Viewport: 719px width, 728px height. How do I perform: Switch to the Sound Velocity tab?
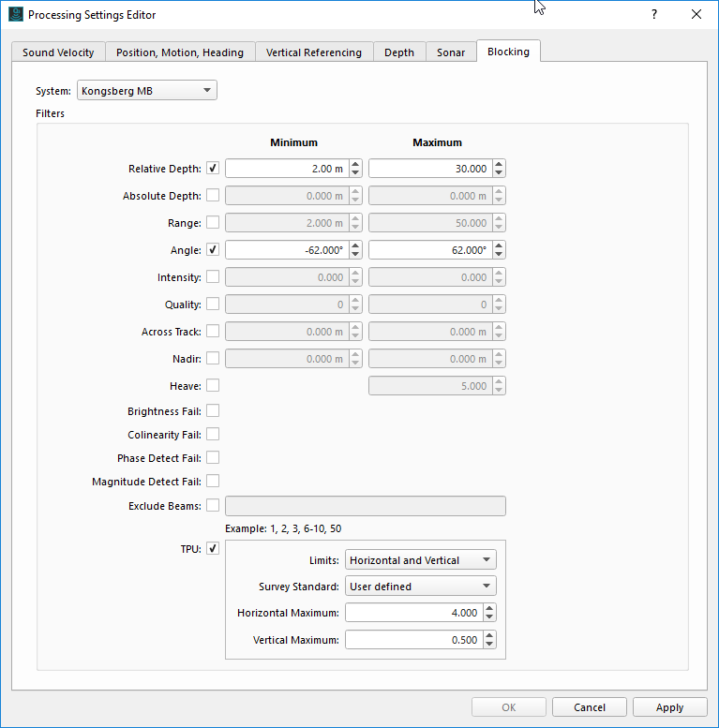[58, 52]
